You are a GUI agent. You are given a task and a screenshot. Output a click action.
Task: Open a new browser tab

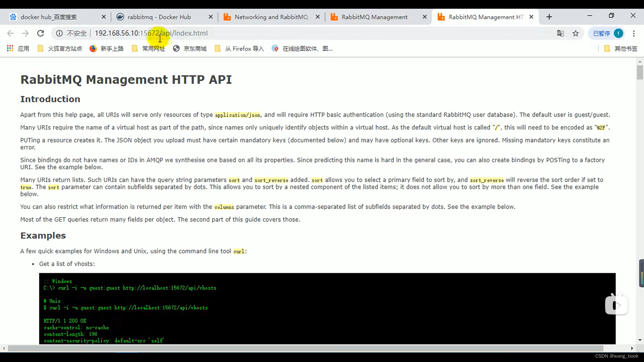tap(549, 17)
